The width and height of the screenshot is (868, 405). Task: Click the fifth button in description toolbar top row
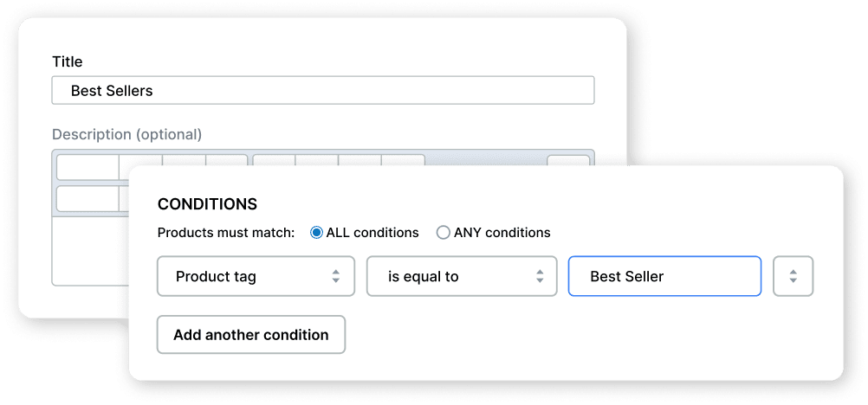point(274,160)
